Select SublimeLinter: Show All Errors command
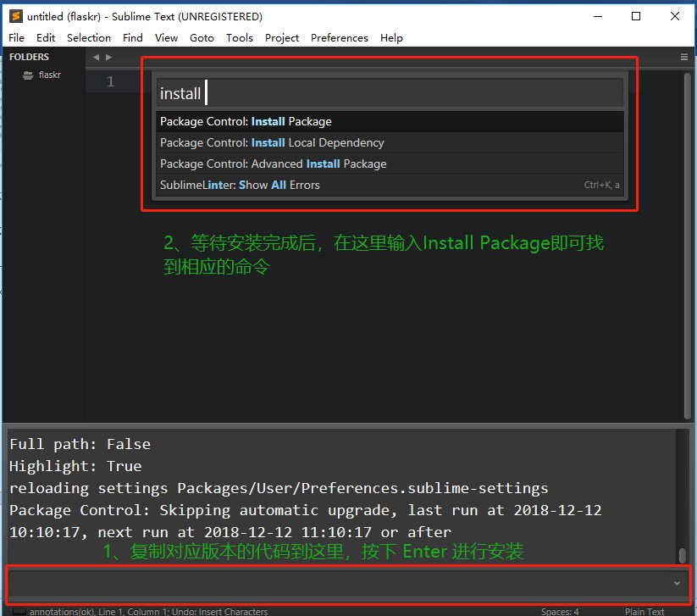697x616 pixels. 390,185
